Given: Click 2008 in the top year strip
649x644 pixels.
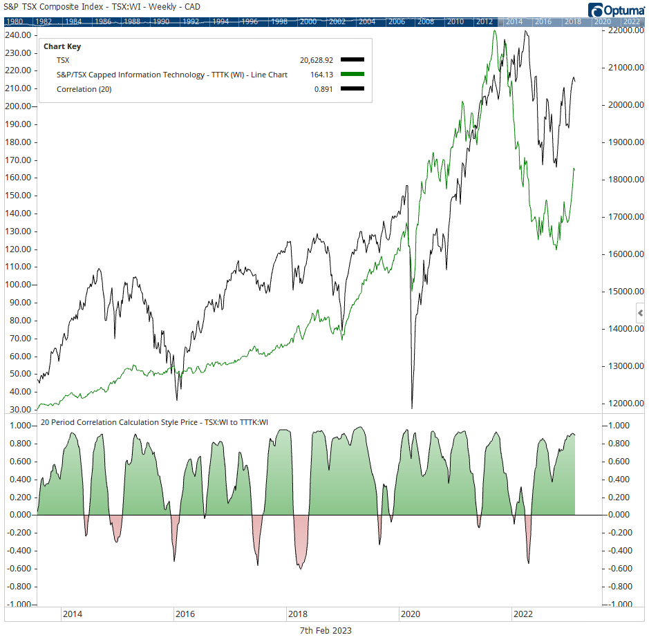Looking at the screenshot, I should click(426, 21).
